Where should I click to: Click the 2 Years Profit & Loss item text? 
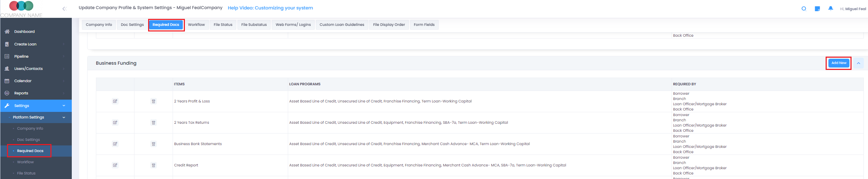pyautogui.click(x=192, y=101)
